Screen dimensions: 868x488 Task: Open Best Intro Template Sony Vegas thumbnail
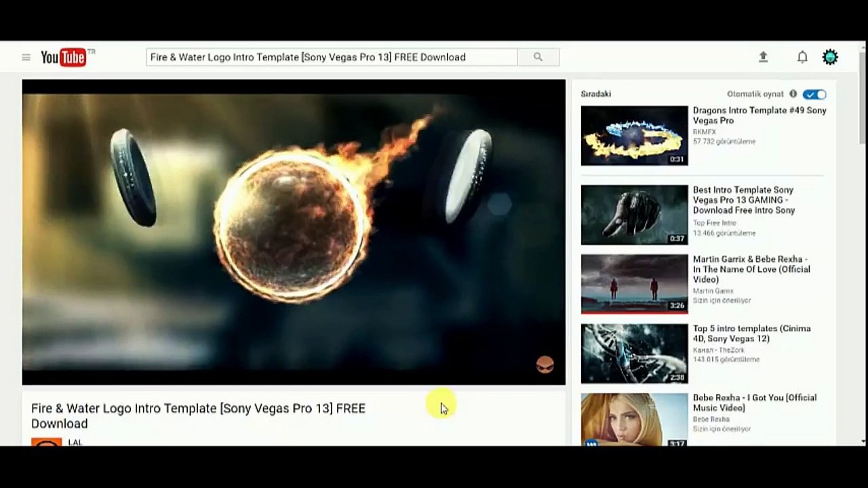[x=634, y=215]
